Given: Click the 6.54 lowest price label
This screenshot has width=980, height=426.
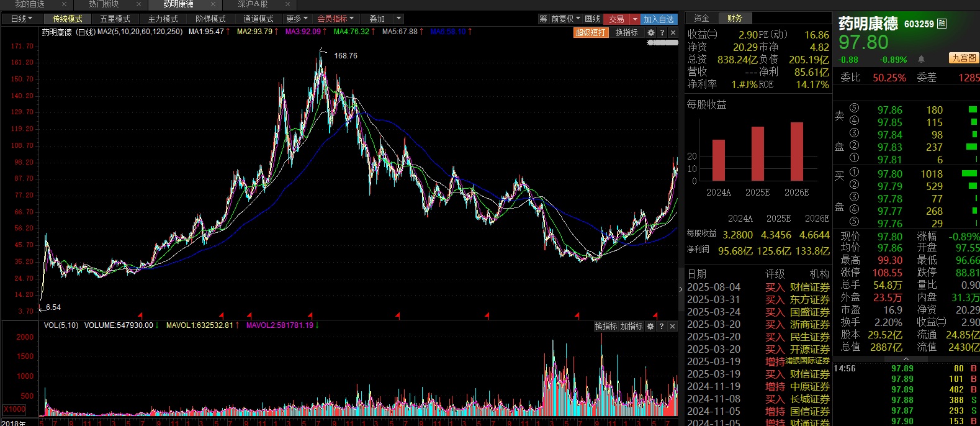Looking at the screenshot, I should pyautogui.click(x=53, y=307).
